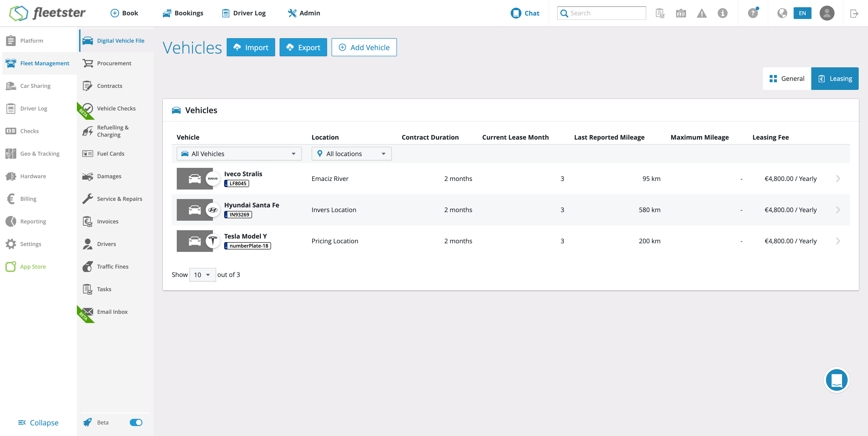
Task: Click the Add Vehicle button
Action: pos(364,47)
